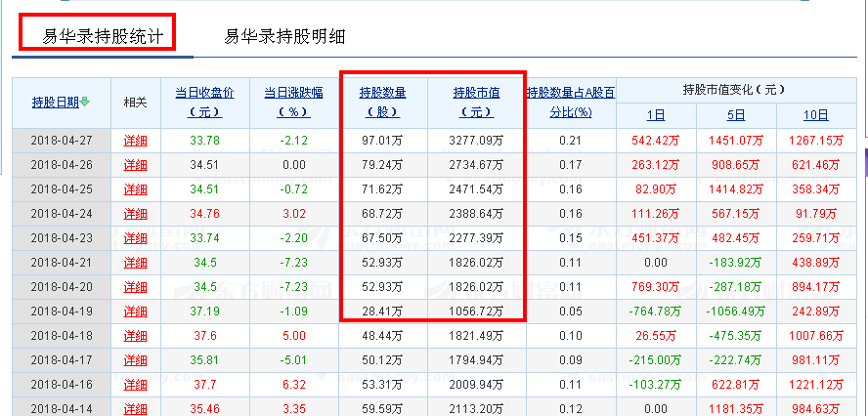Click change percentage 6.32
This screenshot has width=868, height=416.
294,385
